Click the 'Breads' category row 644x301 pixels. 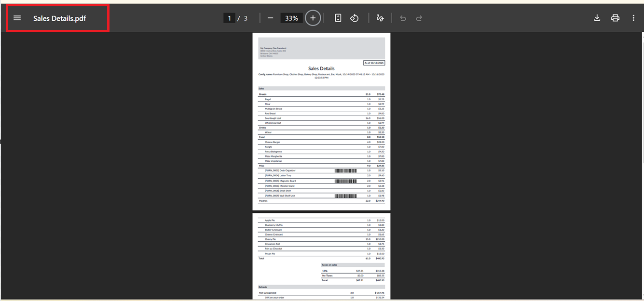tap(321, 94)
